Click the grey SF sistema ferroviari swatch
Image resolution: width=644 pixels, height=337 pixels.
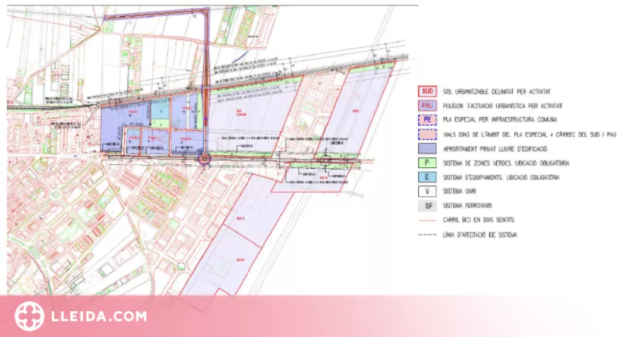pyautogui.click(x=427, y=206)
